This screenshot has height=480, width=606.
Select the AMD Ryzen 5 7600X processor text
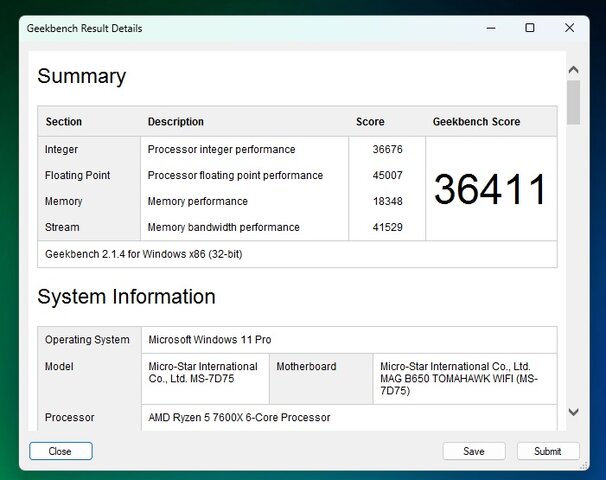(x=239, y=417)
